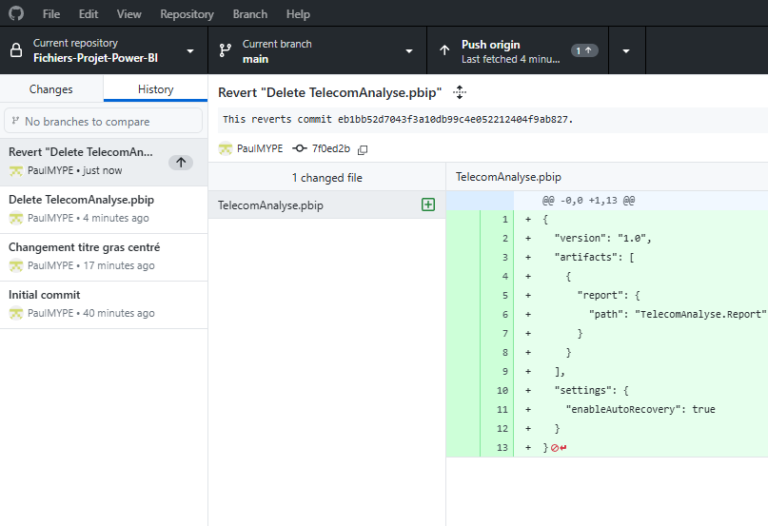Screen dimensions: 768x526
Task: Click the commit node icon before 7f0ed2b
Action: point(299,148)
